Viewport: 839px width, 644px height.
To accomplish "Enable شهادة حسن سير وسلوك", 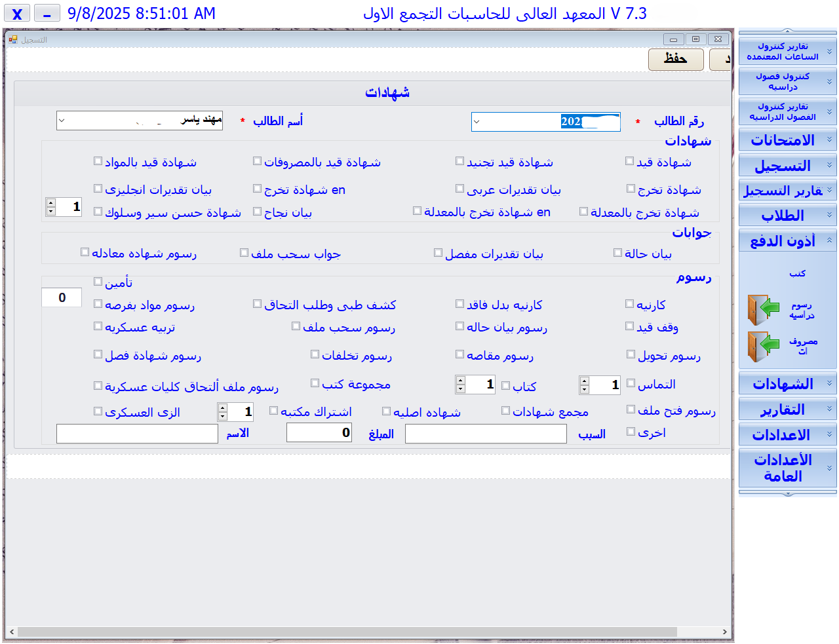I will click(97, 212).
